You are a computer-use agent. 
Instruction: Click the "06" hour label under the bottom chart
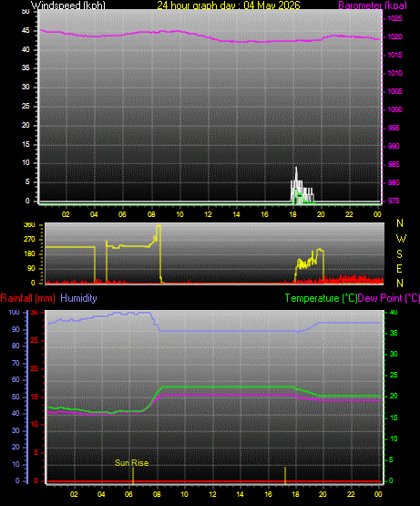(x=128, y=494)
